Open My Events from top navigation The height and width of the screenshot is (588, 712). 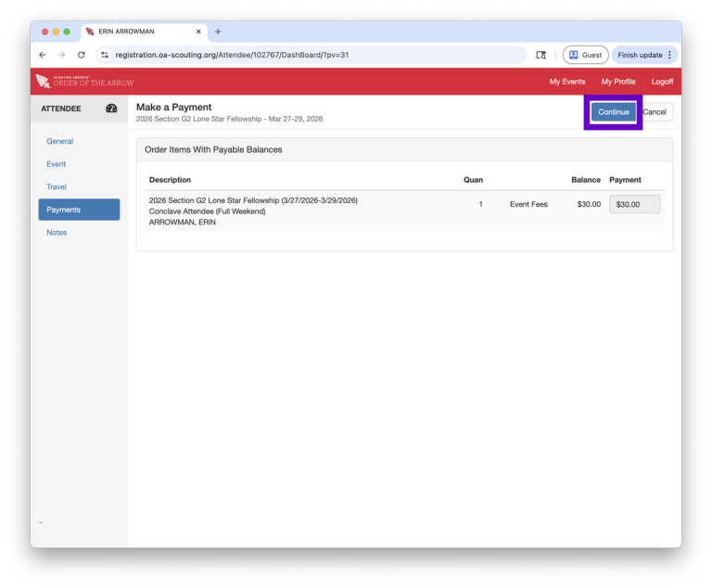pyautogui.click(x=566, y=82)
